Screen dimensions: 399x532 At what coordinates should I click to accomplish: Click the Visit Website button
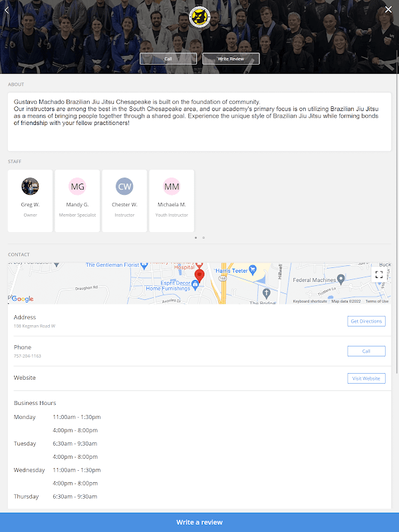(x=366, y=378)
